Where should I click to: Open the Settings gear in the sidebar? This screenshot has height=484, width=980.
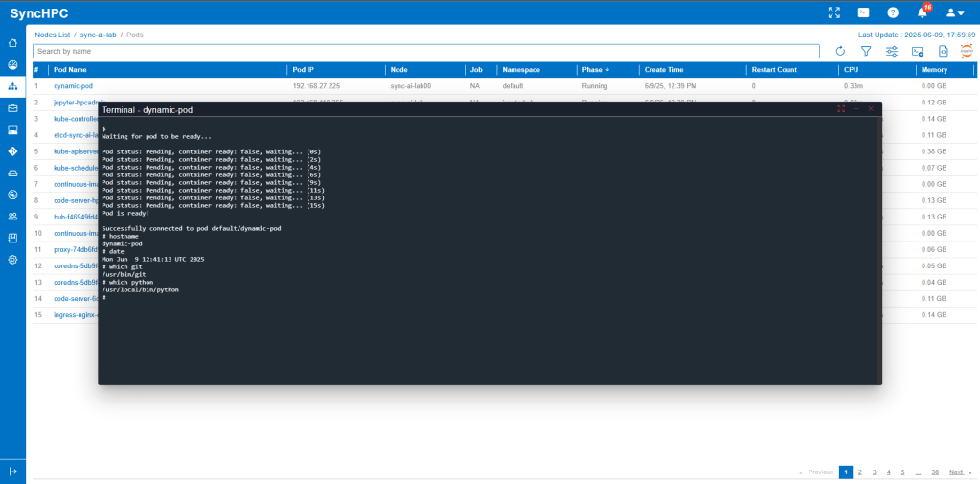12,260
